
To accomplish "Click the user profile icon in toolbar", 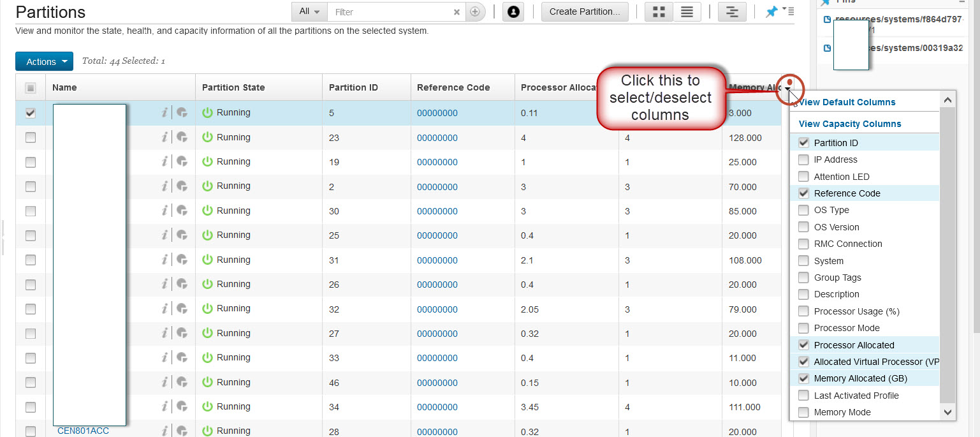I will [x=513, y=12].
